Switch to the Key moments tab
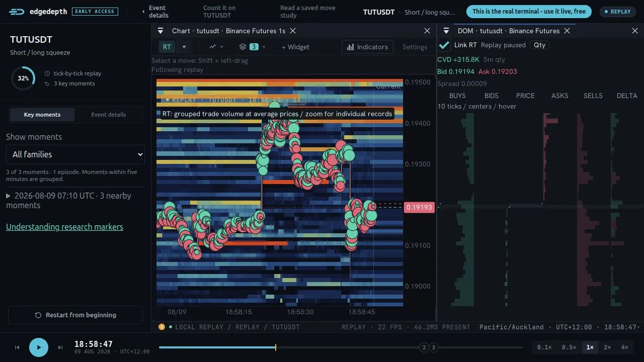This screenshot has width=644, height=362. coord(42,115)
